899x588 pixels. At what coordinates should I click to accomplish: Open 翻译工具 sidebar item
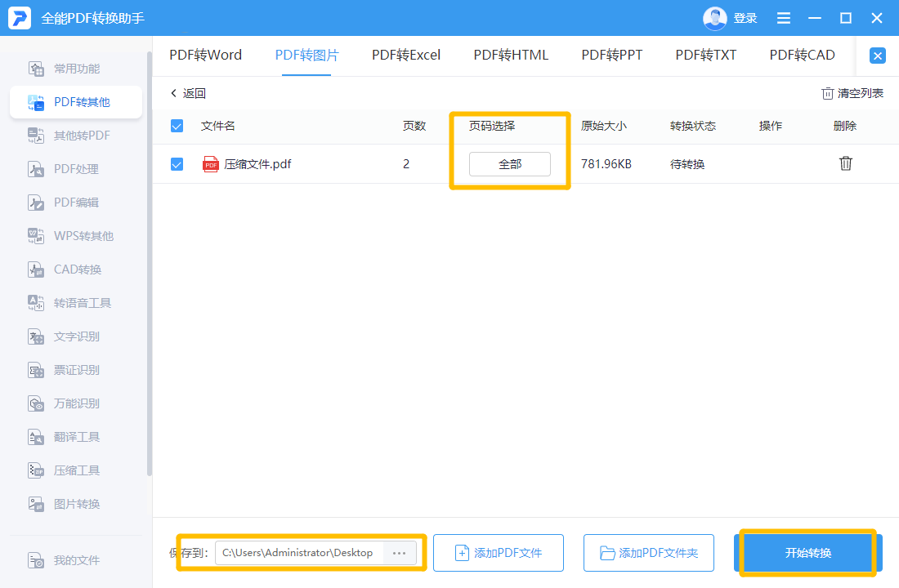[x=76, y=437]
